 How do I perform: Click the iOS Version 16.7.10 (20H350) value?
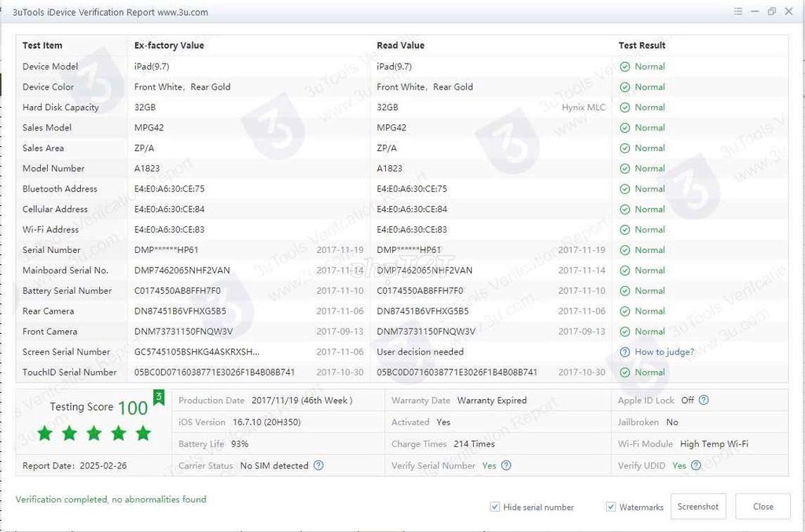(x=266, y=422)
